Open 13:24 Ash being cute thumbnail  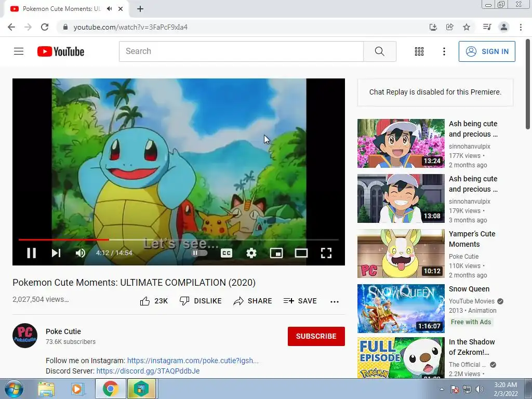[401, 143]
